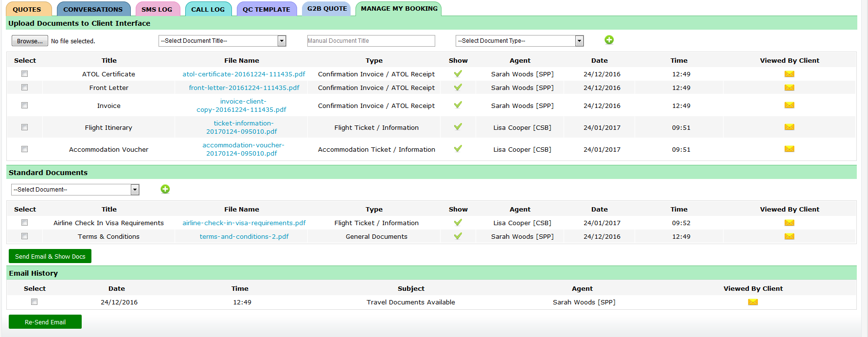Open the terms-and-conditions-2.pdf file link

click(x=244, y=237)
